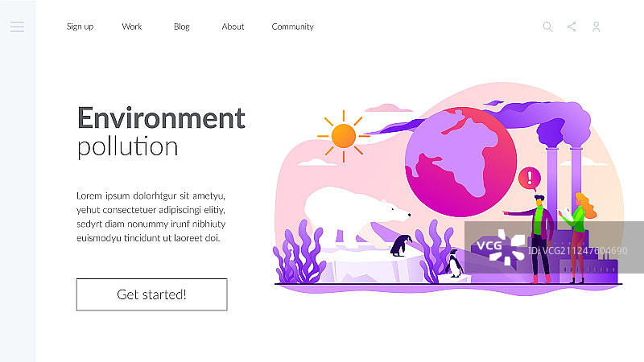Select the About menu item
This screenshot has width=644, height=362.
click(233, 27)
